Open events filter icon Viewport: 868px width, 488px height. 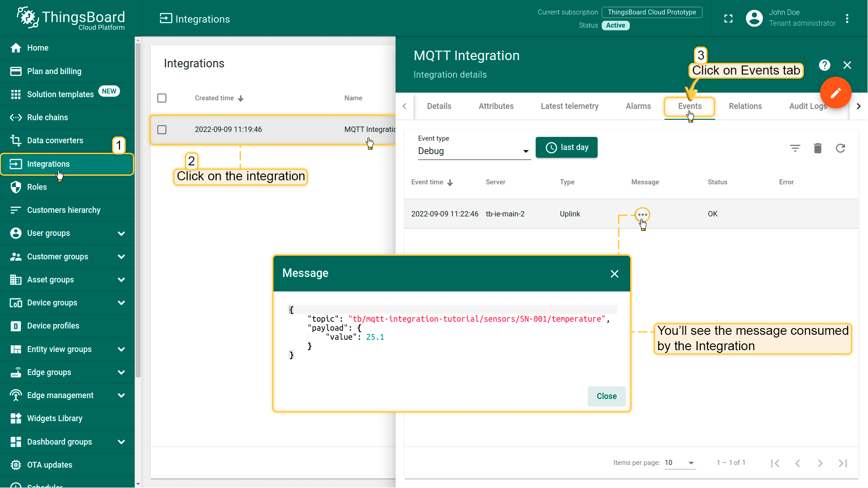[795, 148]
